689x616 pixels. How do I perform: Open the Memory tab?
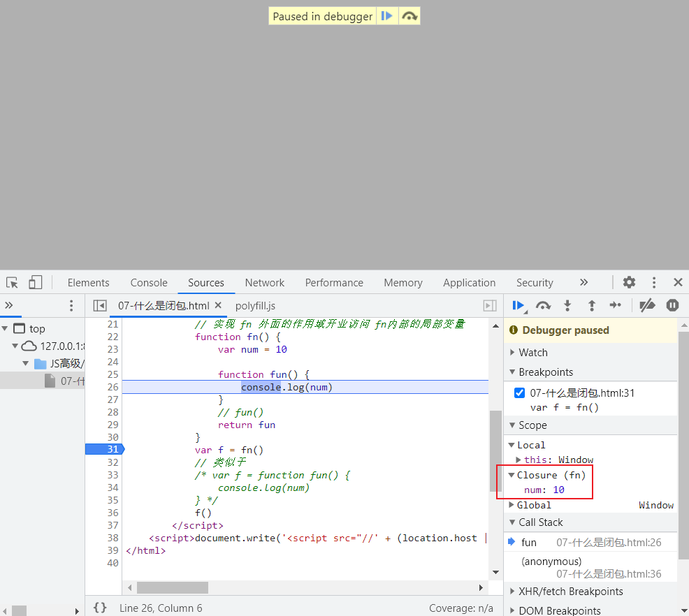(x=403, y=283)
